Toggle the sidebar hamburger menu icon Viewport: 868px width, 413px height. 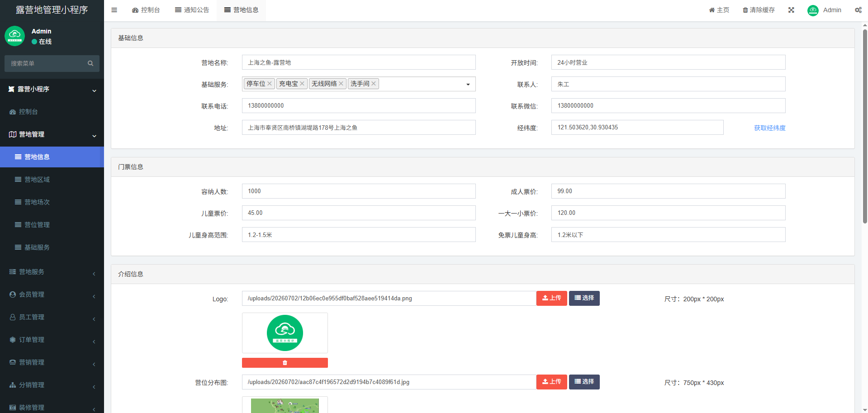coord(114,10)
